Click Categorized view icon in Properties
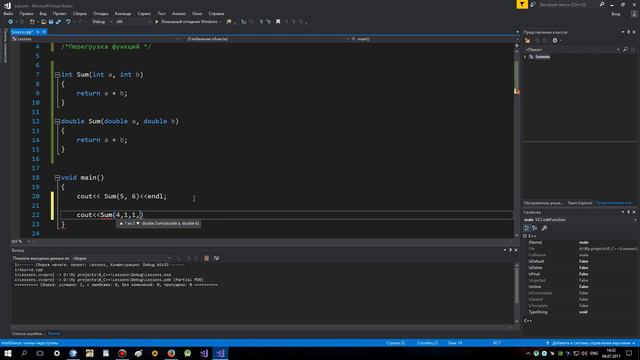Screen dimensions: 640x360 tap(527, 228)
